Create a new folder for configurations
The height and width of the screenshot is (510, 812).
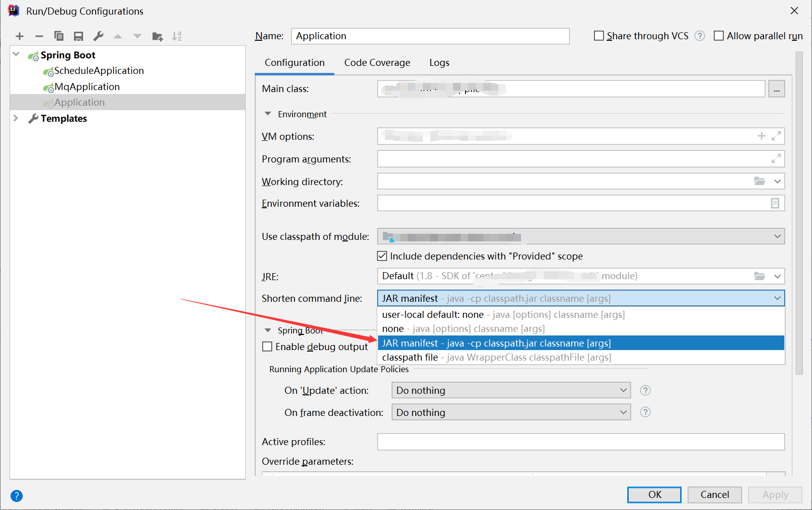click(x=158, y=36)
